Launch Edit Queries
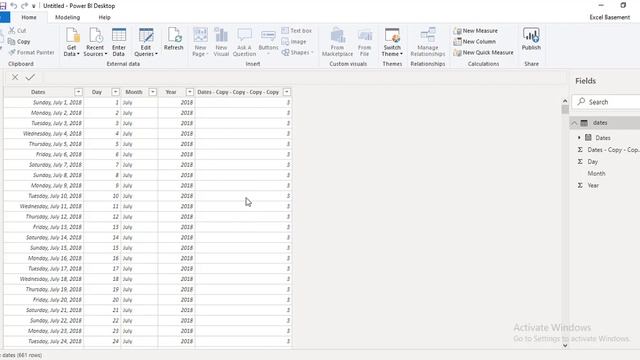640x360 pixels. coord(146,42)
